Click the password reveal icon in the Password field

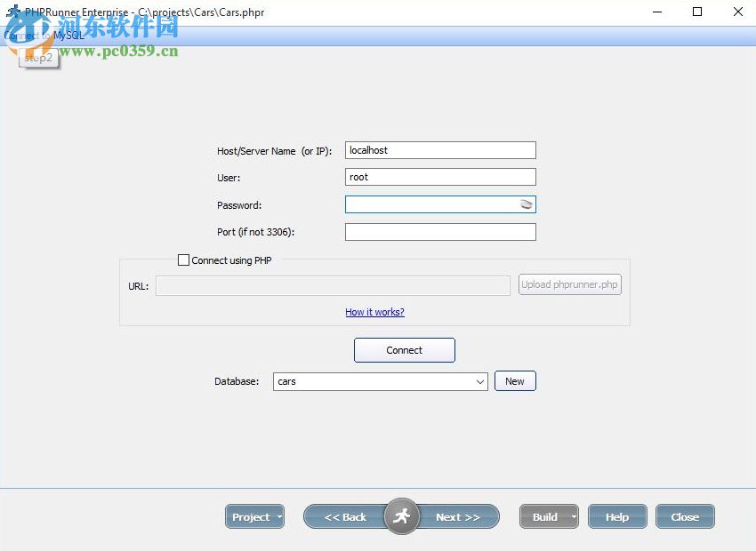tap(527, 204)
